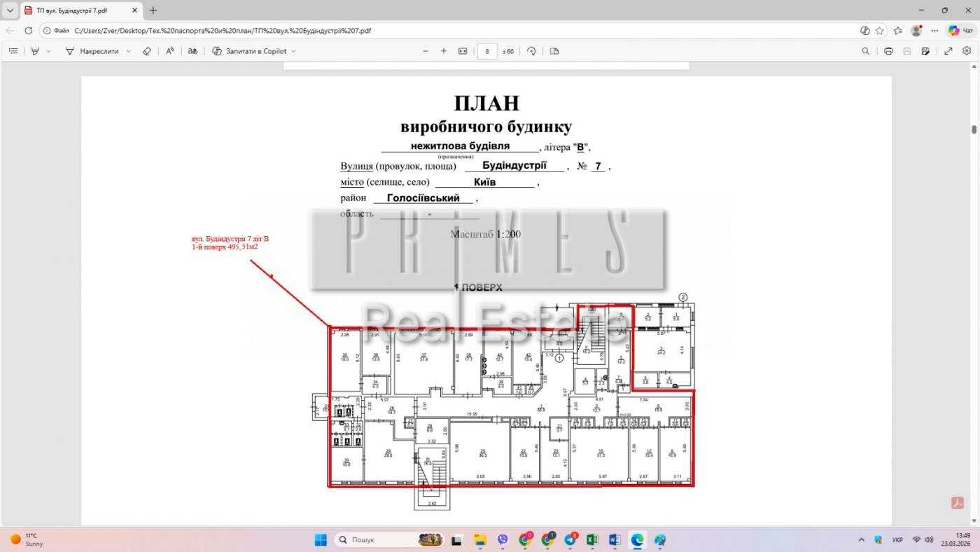Open Windows Start menu
Viewport: 980px width, 552px height.
tap(321, 540)
